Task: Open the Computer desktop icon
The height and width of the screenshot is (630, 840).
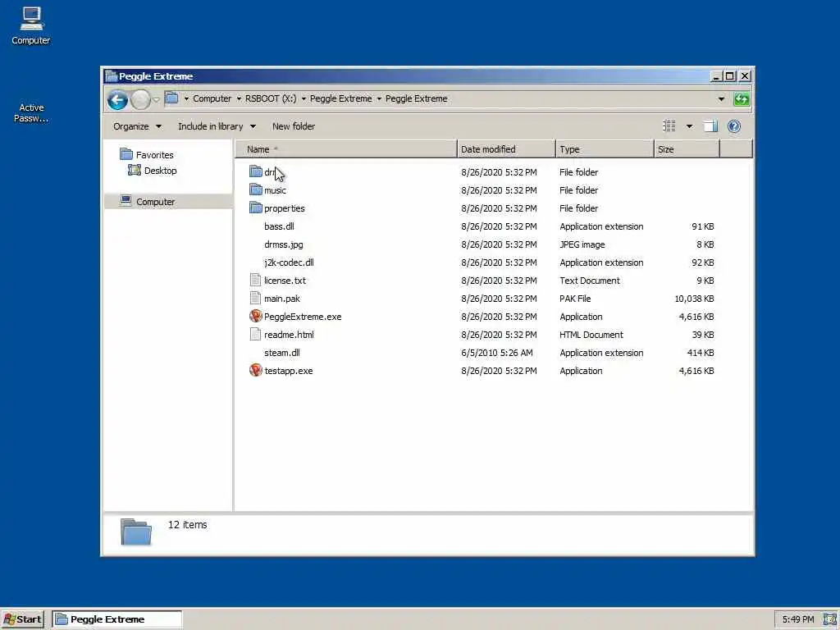Action: point(31,25)
